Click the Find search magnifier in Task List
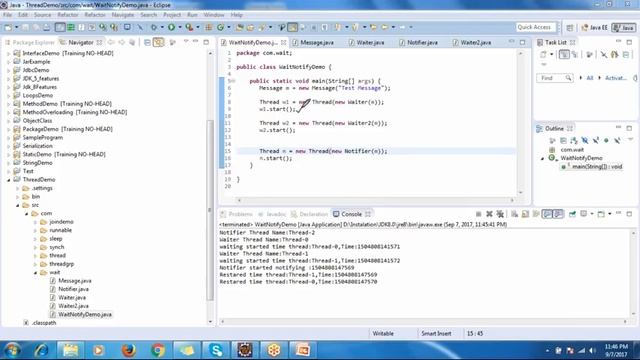Image resolution: width=640 pixels, height=360 pixels. click(x=568, y=78)
